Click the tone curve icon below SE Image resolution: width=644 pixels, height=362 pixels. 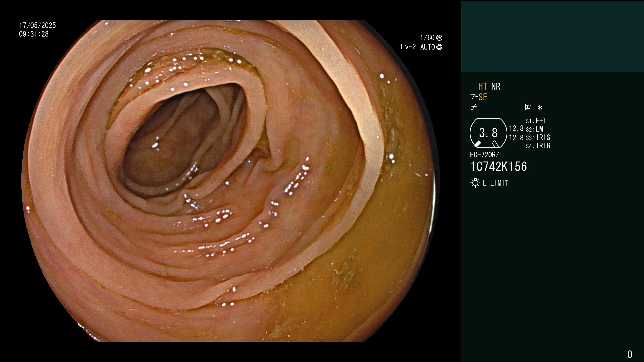click(474, 107)
